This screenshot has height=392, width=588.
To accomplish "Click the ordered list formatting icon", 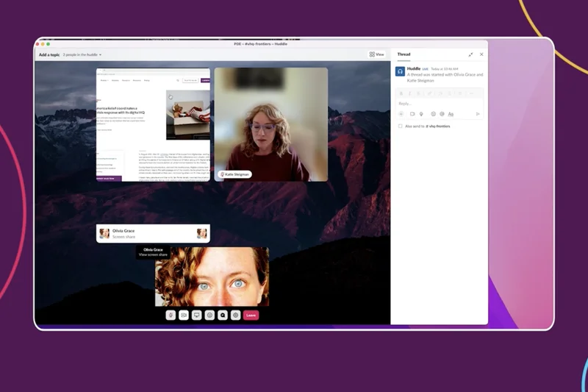I will 440,93.
